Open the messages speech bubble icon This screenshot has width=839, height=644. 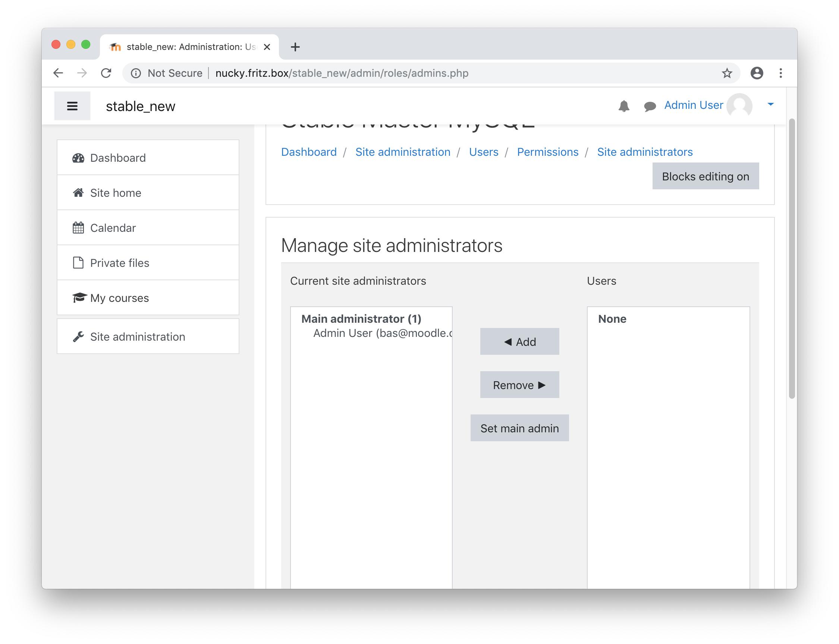point(650,106)
